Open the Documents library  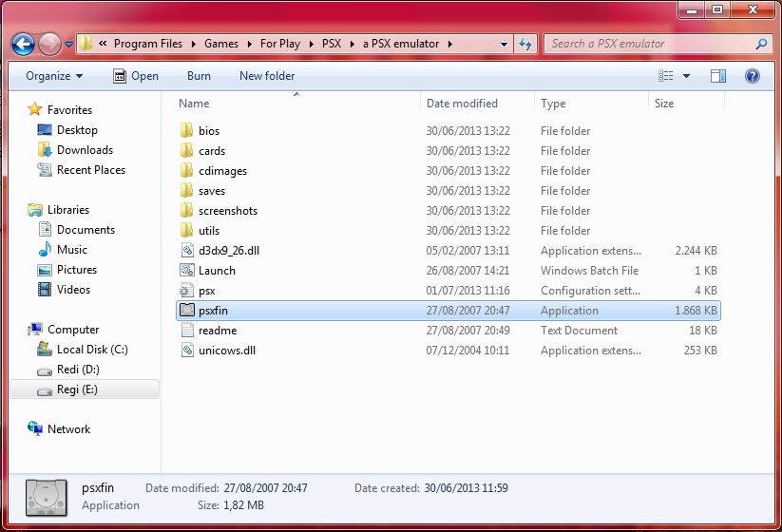(x=86, y=229)
